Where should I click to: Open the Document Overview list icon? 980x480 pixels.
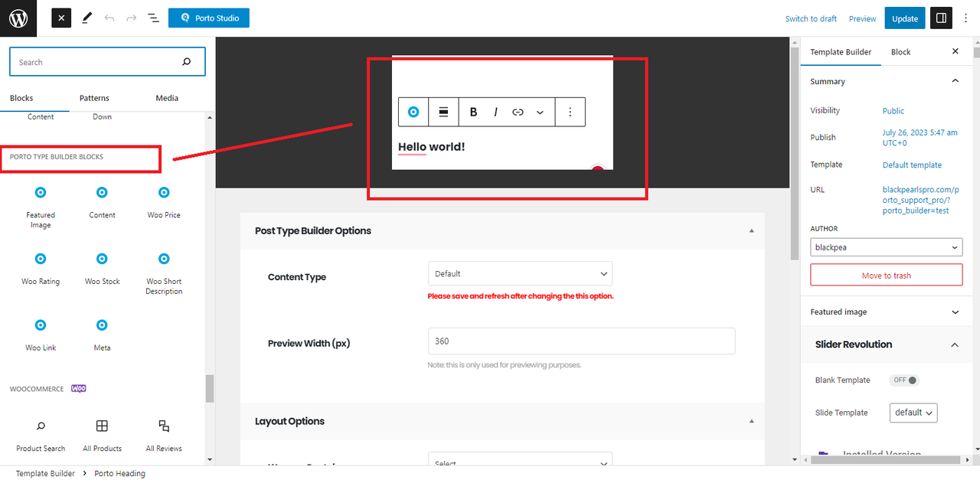[x=153, y=18]
